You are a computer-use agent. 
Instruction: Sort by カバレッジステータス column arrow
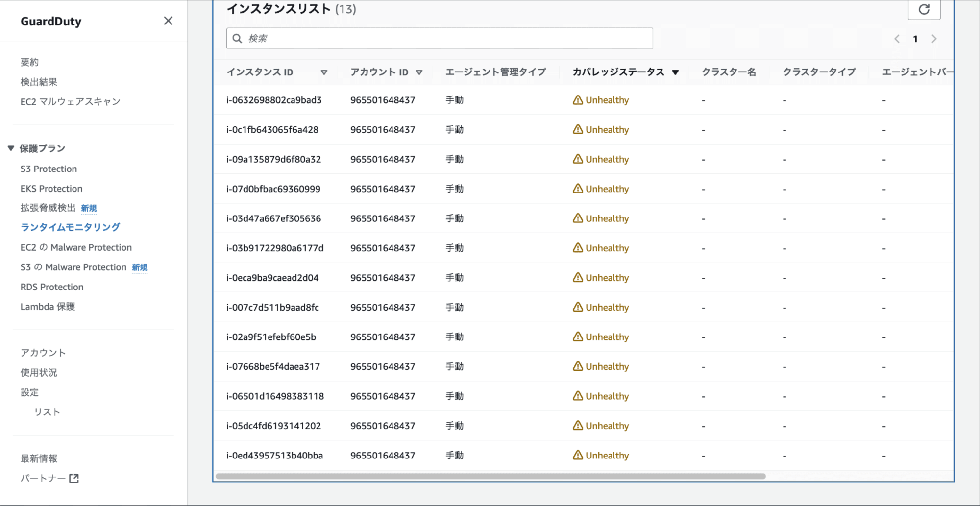[675, 72]
